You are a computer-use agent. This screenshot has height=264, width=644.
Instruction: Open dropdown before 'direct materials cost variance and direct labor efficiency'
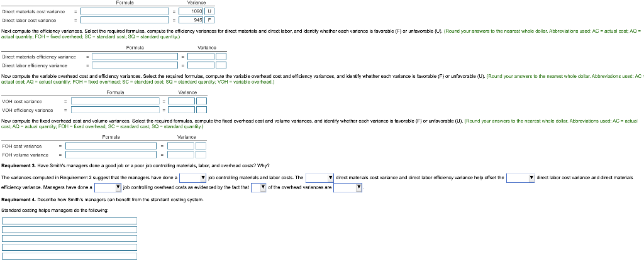[319, 178]
